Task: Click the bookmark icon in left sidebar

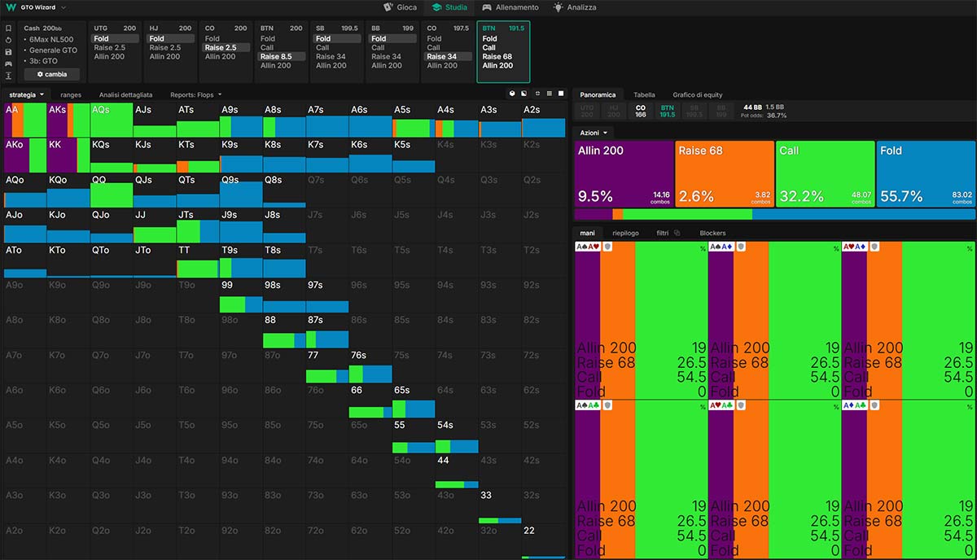Action: pos(8,28)
